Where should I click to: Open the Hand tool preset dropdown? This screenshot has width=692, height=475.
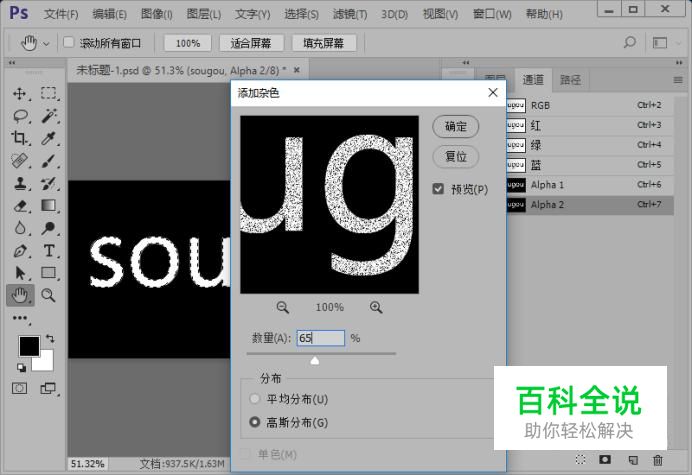pos(46,43)
